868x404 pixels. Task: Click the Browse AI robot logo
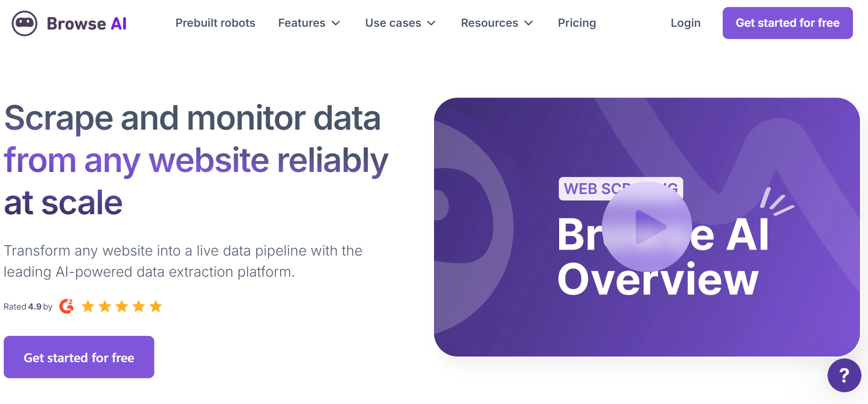24,23
